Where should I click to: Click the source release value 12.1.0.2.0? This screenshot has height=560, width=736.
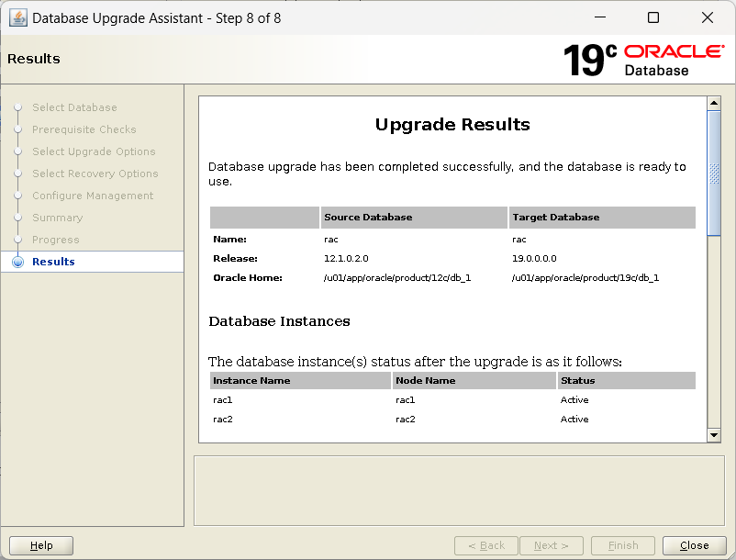346,258
